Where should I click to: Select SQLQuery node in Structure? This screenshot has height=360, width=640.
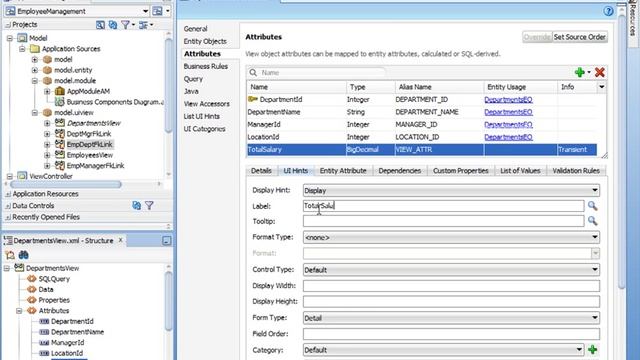[54, 279]
